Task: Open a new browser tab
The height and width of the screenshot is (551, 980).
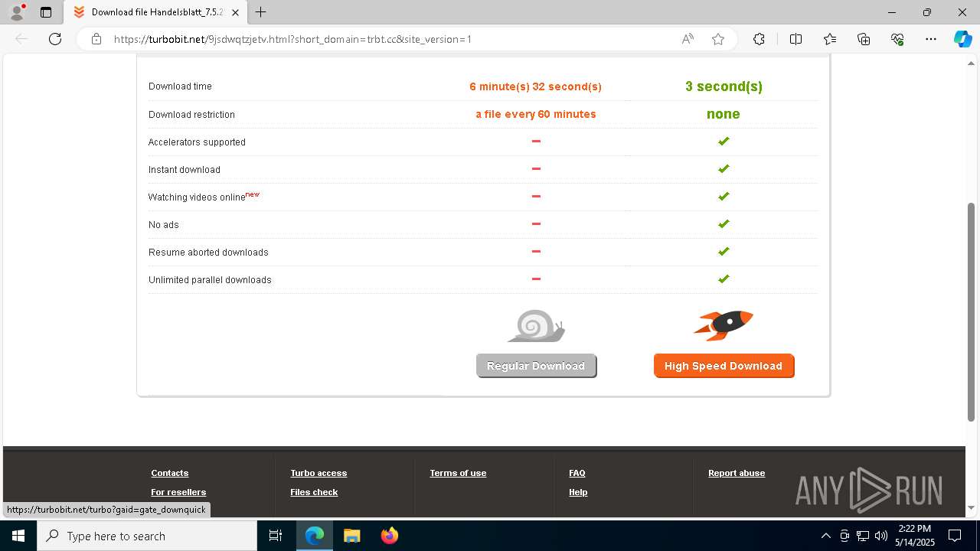Action: click(x=261, y=12)
